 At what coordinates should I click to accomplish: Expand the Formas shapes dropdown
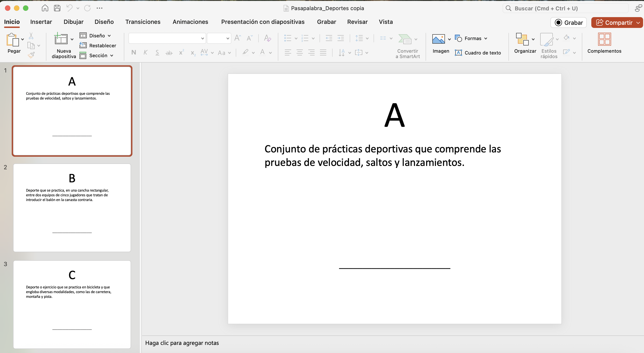click(x=485, y=38)
